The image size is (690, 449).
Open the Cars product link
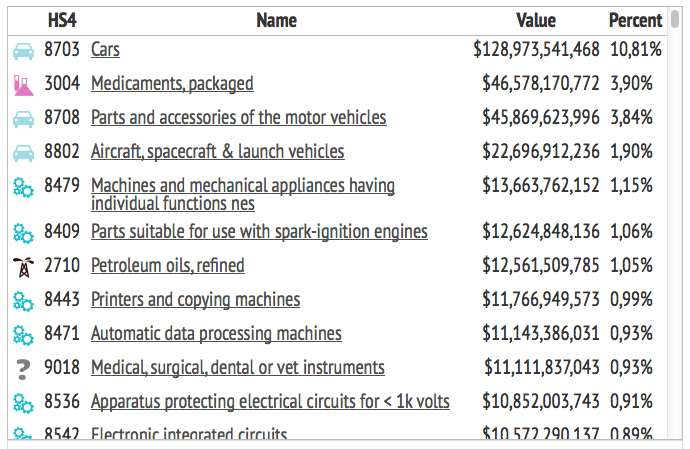pos(105,49)
